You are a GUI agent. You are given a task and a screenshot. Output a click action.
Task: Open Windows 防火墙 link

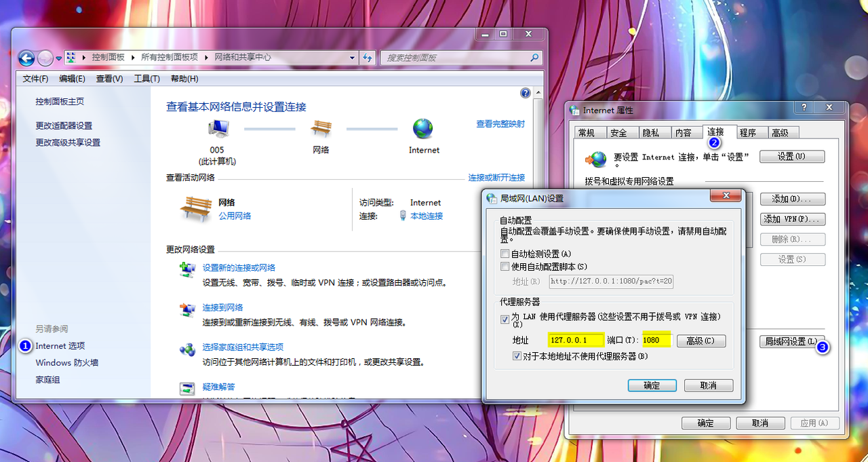pyautogui.click(x=67, y=363)
